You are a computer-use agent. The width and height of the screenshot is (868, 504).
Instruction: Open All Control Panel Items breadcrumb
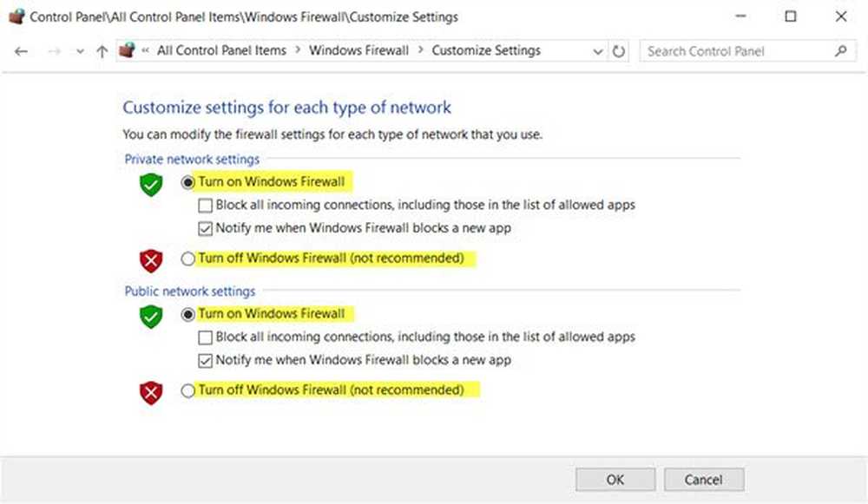click(221, 50)
